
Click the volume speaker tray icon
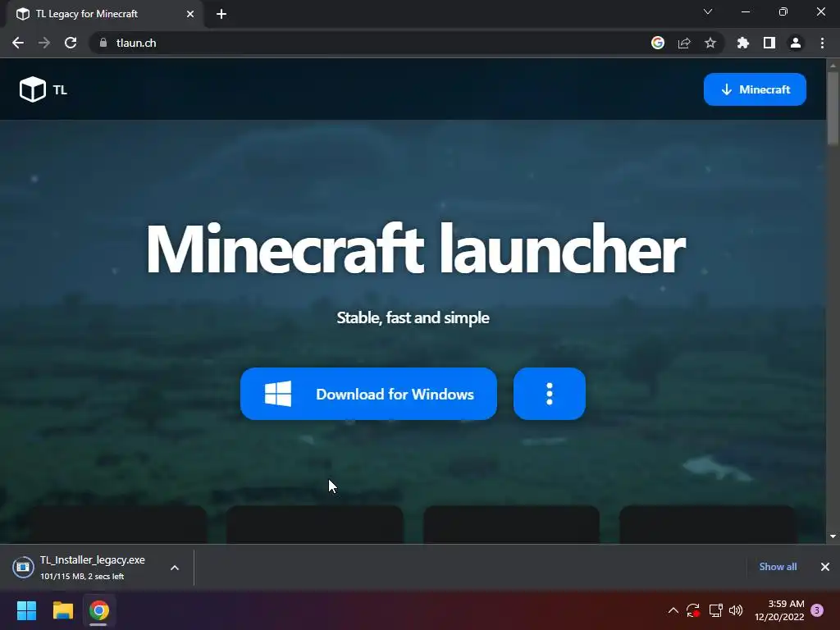pyautogui.click(x=736, y=610)
